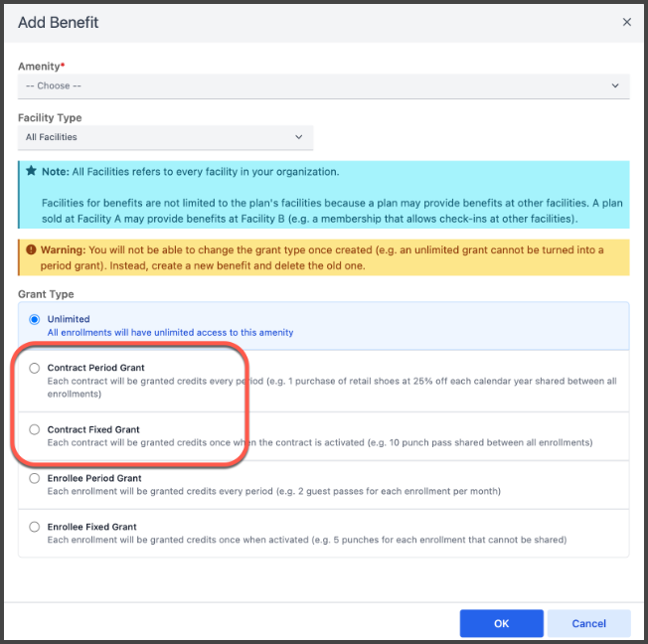Choose Contract Fixed Grant radio option
Image resolution: width=648 pixels, height=644 pixels.
click(35, 429)
